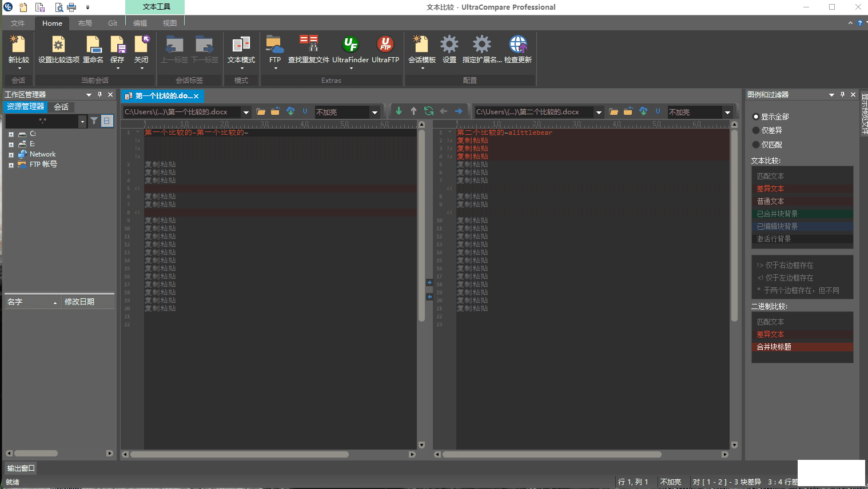Select the 文本模式 text mode icon
Image resolution: width=868 pixels, height=489 pixels.
[241, 45]
